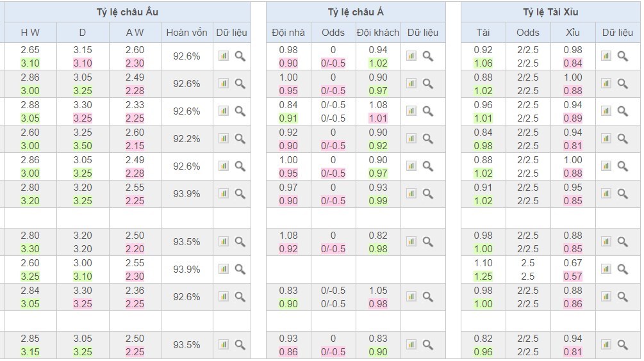Screen dimensions: 644x361
Task: Select the "Tỷ lệ Tài Xỉu" header
Action: pyautogui.click(x=550, y=12)
